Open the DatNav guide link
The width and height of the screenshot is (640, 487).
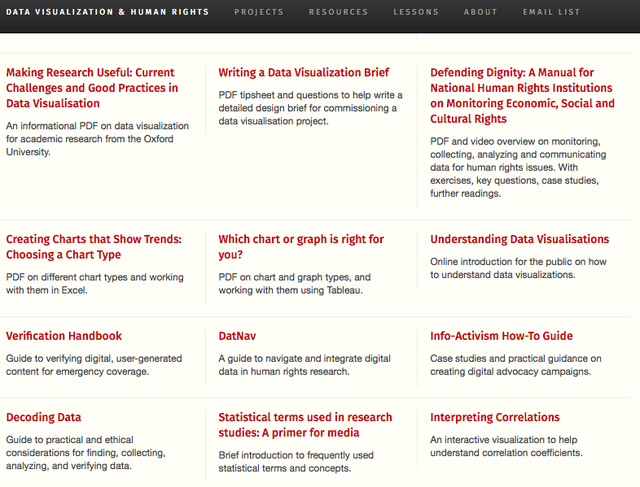237,336
